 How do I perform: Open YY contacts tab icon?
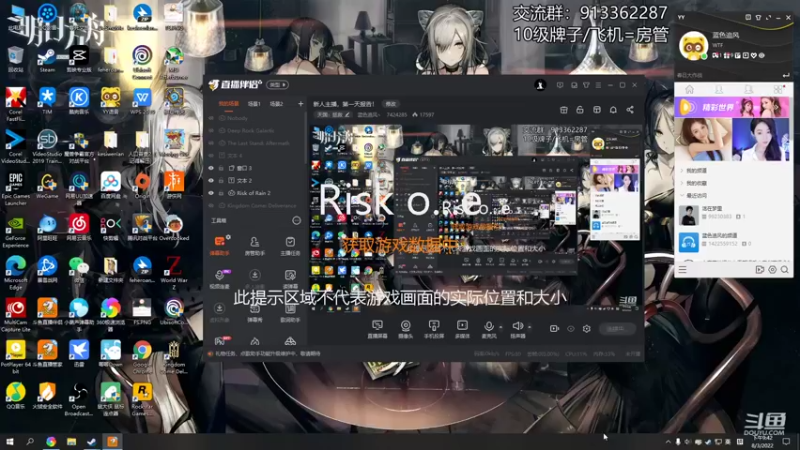pos(719,89)
